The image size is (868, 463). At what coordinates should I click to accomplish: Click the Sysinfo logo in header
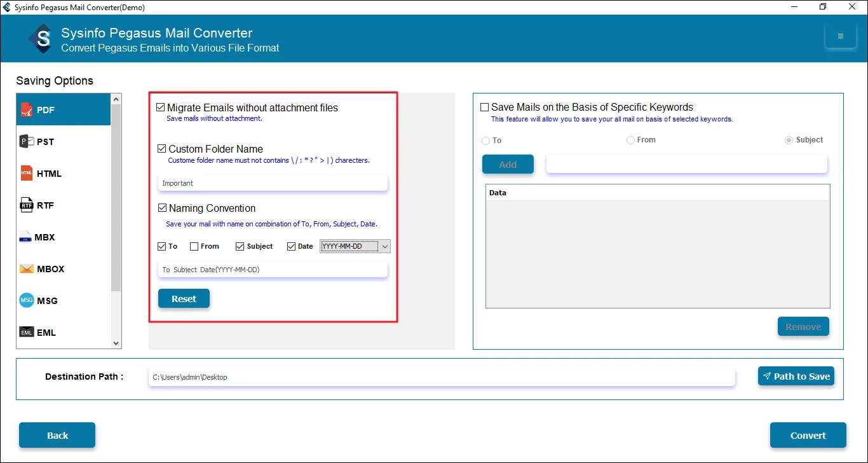(x=42, y=39)
